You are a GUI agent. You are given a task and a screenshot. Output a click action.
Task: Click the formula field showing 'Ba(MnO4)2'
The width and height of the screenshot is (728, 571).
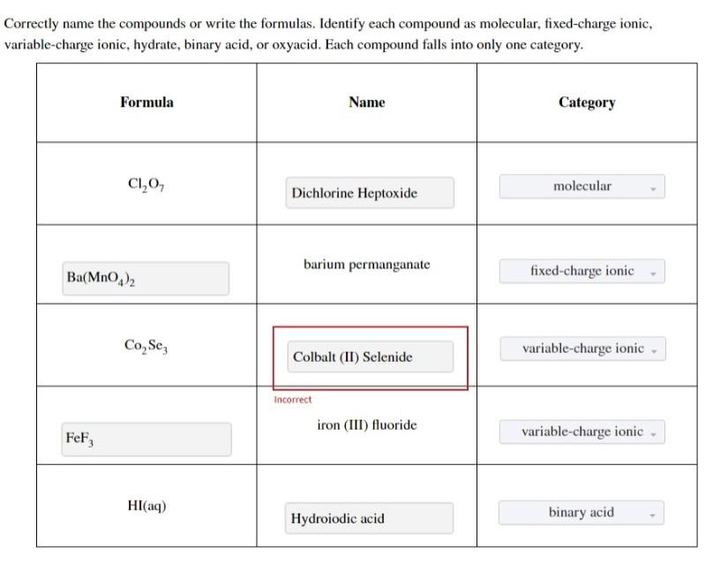[x=146, y=278]
